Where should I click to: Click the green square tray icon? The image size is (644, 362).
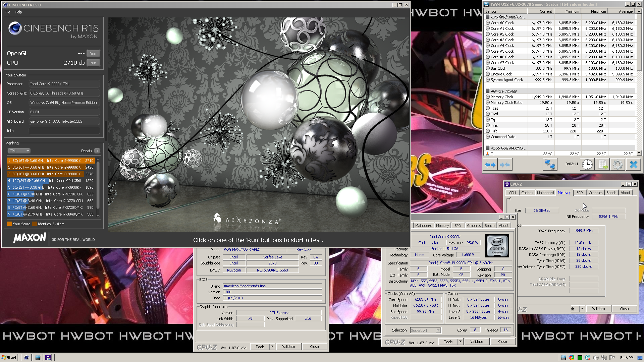[x=580, y=358]
